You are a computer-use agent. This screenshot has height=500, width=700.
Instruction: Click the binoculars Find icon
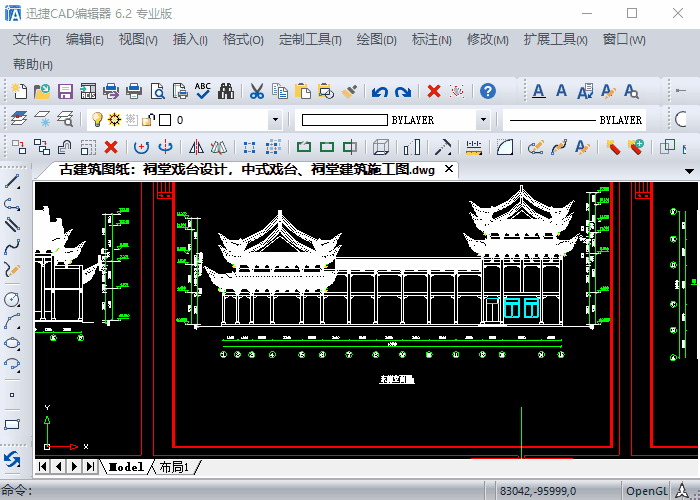coord(225,92)
